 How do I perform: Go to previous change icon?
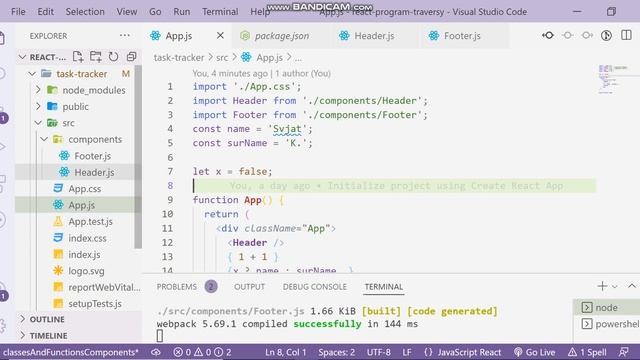567,36
